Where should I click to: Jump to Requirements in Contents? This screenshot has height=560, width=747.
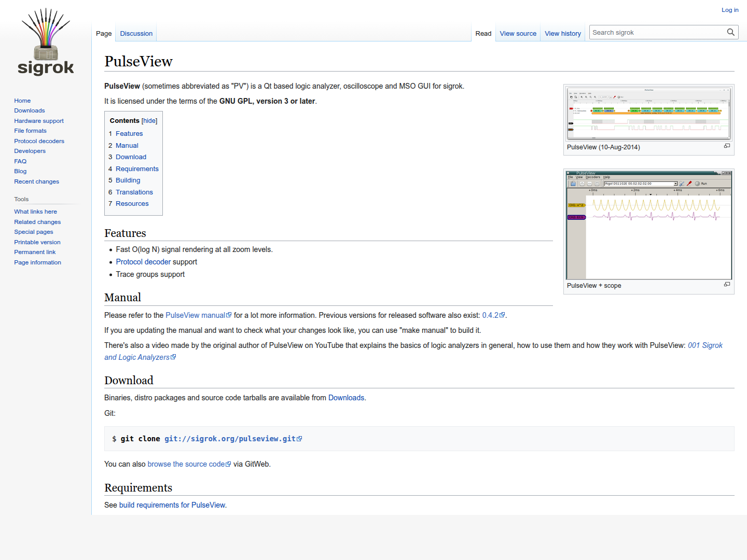pyautogui.click(x=137, y=169)
